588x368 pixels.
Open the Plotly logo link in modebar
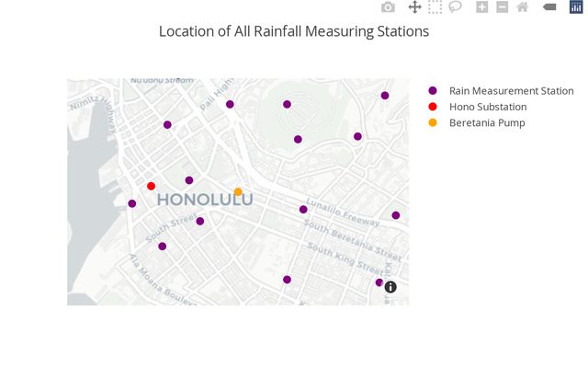click(576, 7)
